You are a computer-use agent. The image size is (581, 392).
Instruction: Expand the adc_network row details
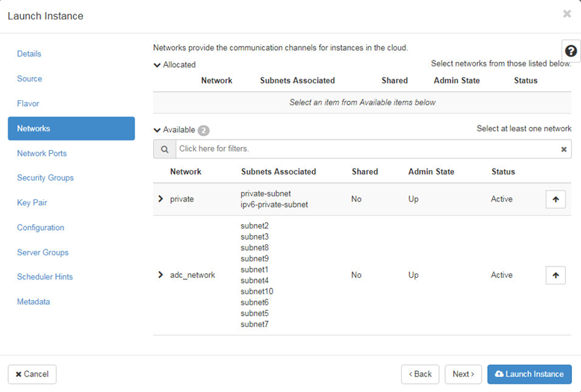[161, 275]
